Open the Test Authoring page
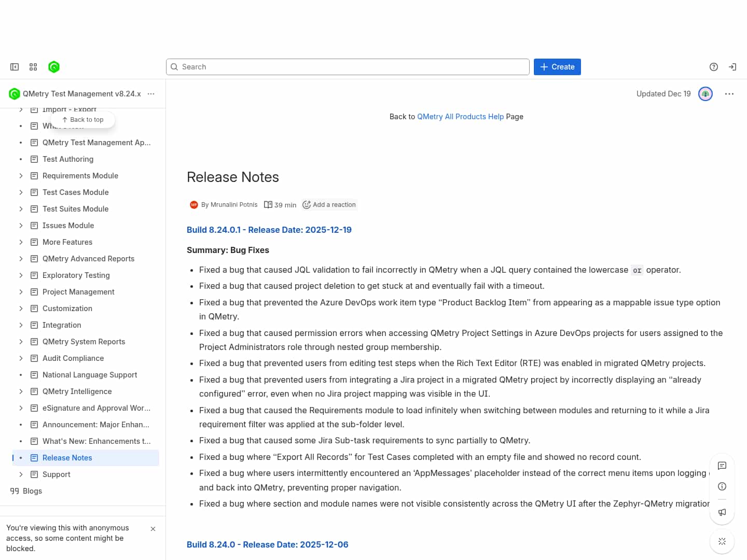 pos(68,159)
